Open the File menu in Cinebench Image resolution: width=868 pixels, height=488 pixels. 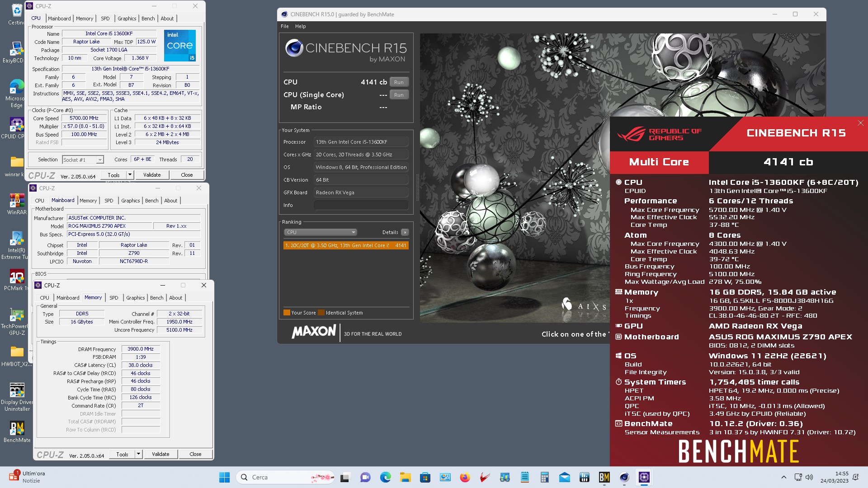285,26
